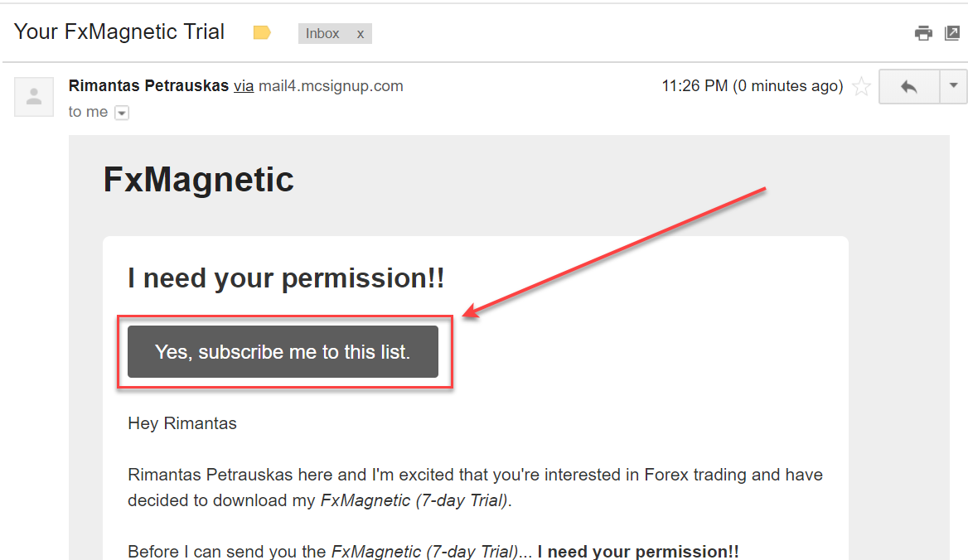
Task: Show details dropdown next to "to me"
Action: [x=122, y=113]
